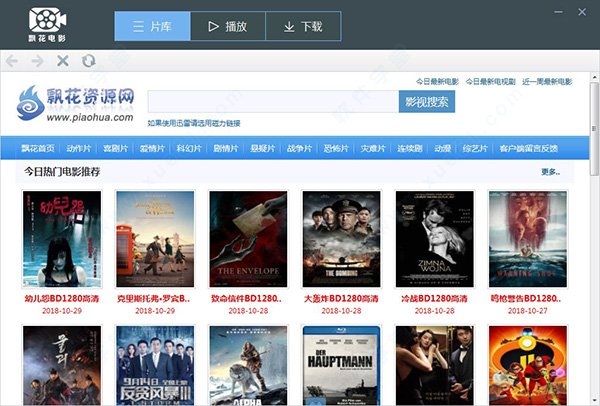Open the Incredibles 2 movie poster
The height and width of the screenshot is (406, 600).
[528, 365]
